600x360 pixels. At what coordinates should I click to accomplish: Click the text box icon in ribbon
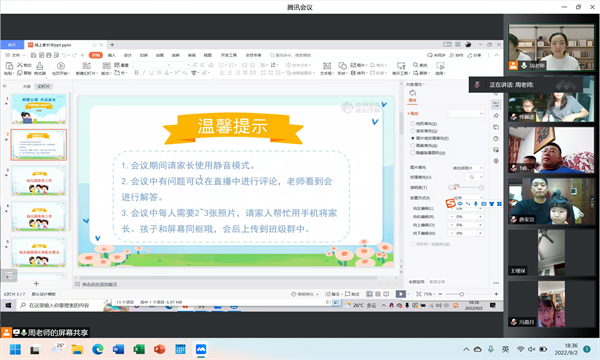point(326,68)
